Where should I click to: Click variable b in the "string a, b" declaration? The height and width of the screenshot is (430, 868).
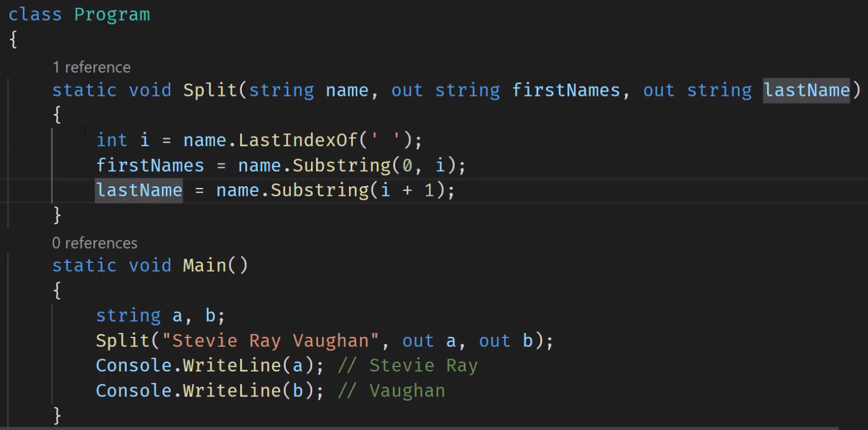coord(210,316)
